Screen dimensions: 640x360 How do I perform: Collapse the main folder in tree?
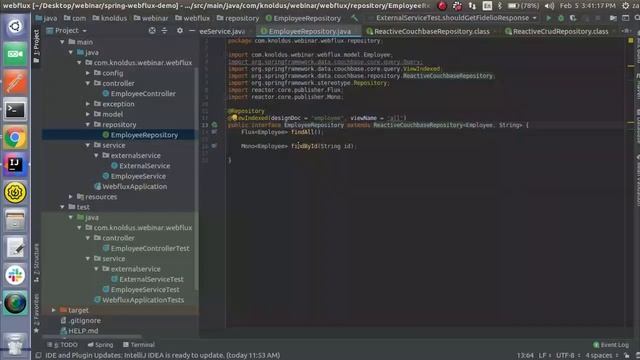point(62,42)
